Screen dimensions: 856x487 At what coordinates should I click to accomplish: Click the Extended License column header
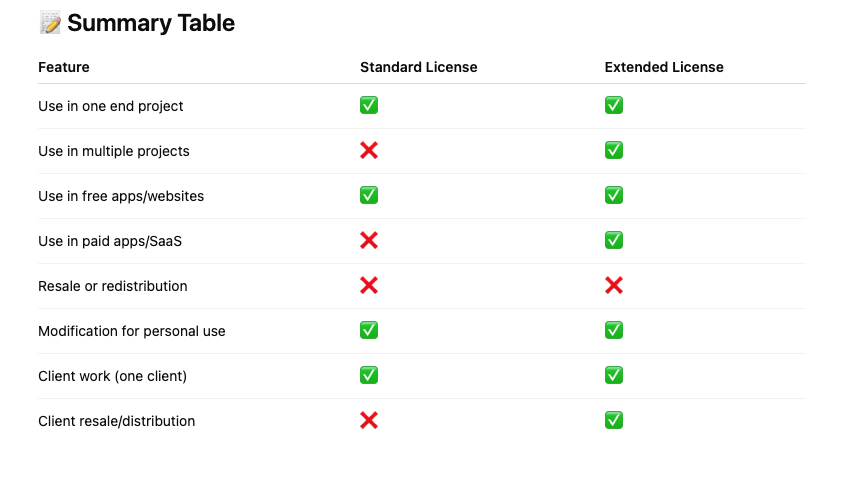[664, 67]
